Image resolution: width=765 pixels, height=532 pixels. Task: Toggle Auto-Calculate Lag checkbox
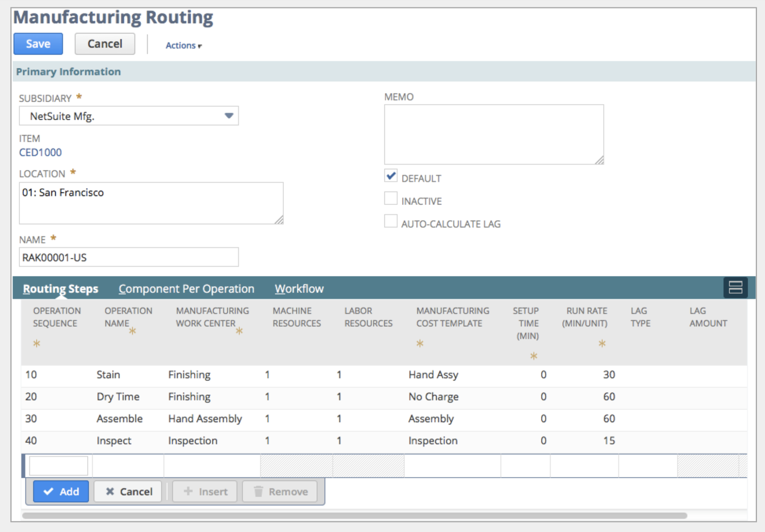[x=391, y=221]
